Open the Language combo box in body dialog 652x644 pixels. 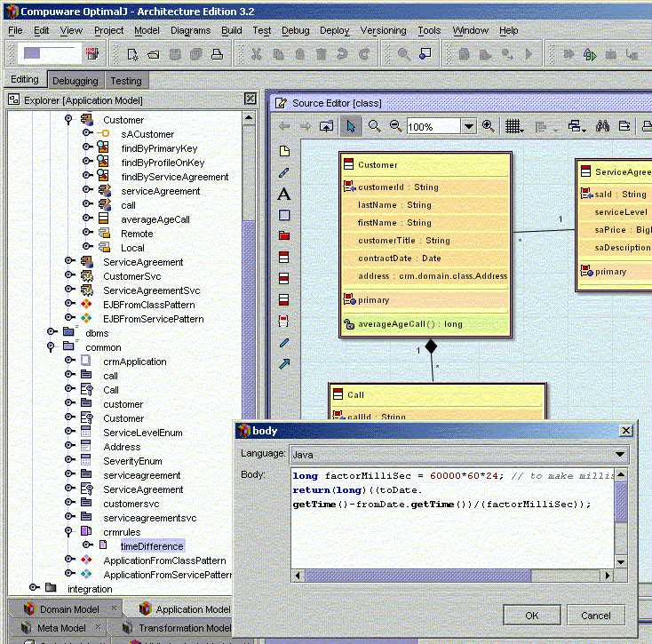click(x=459, y=455)
